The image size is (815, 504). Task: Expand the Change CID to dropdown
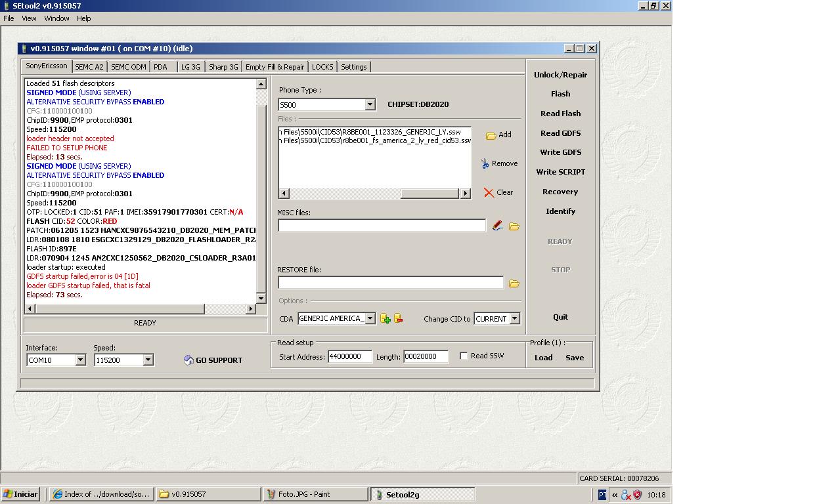514,318
